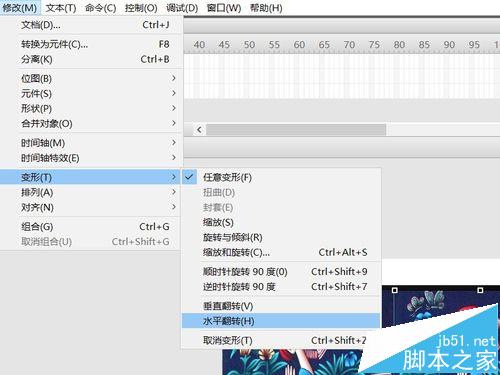Image resolution: width=500 pixels, height=375 pixels.
Task: Choose 取消变形(T) entry
Action: [281, 340]
